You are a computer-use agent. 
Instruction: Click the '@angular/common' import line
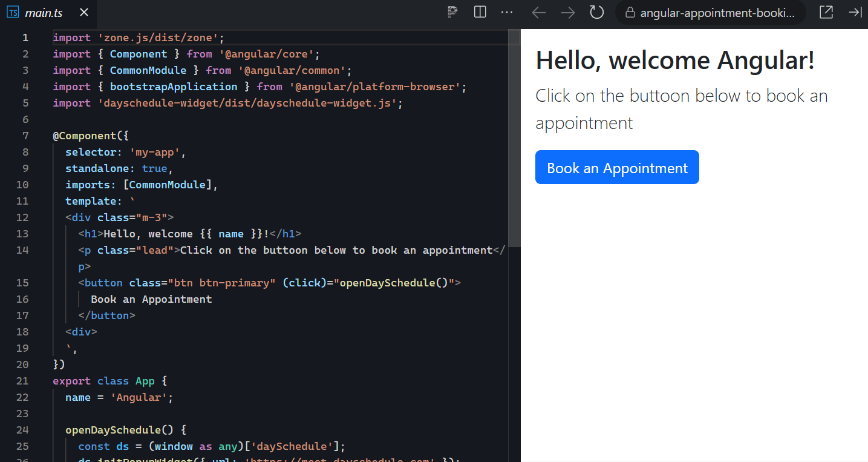coord(202,70)
